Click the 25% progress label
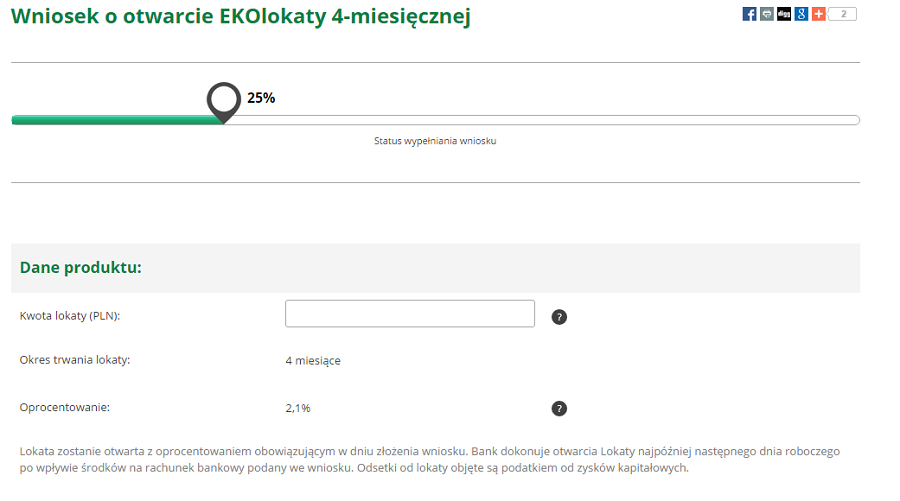The image size is (900, 501). (x=261, y=98)
